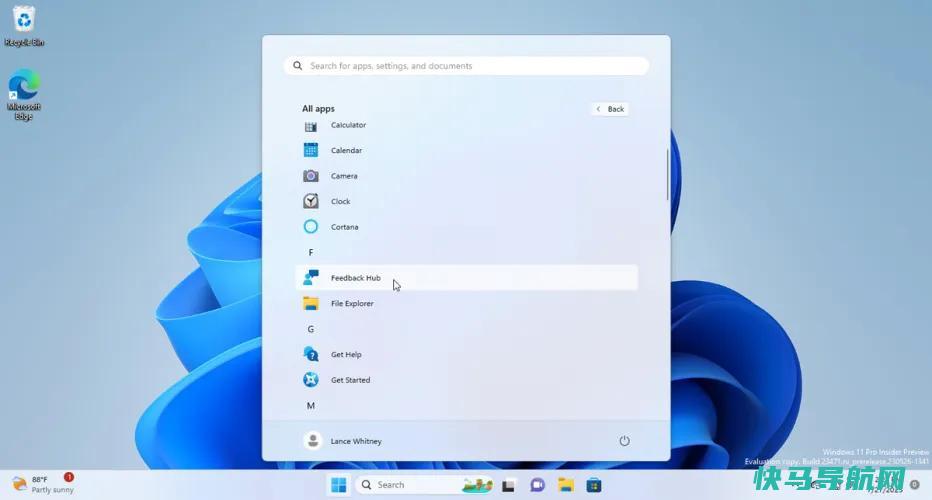Select the Microsoft Edge desktop shortcut
This screenshot has width=932, height=500.
[24, 95]
